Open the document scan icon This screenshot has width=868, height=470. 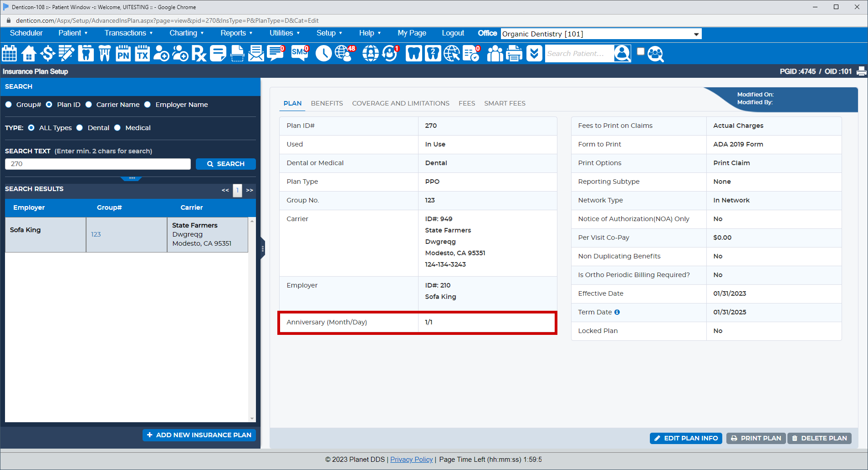click(237, 54)
